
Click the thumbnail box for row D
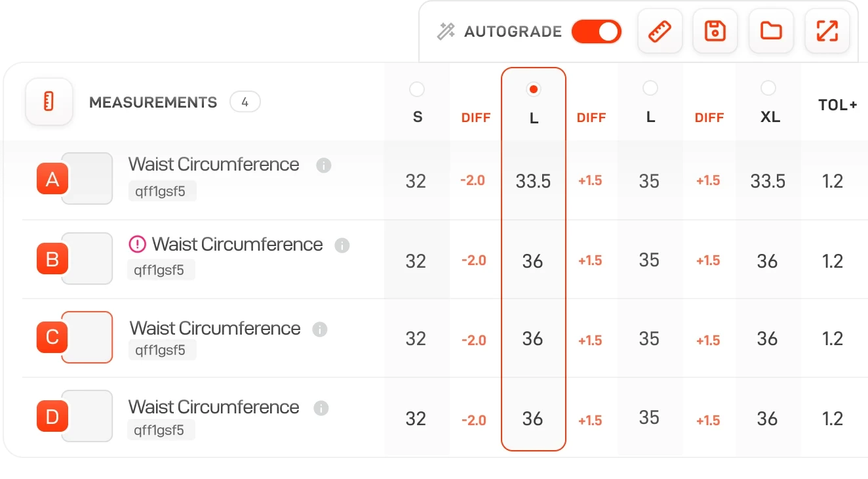coord(87,416)
